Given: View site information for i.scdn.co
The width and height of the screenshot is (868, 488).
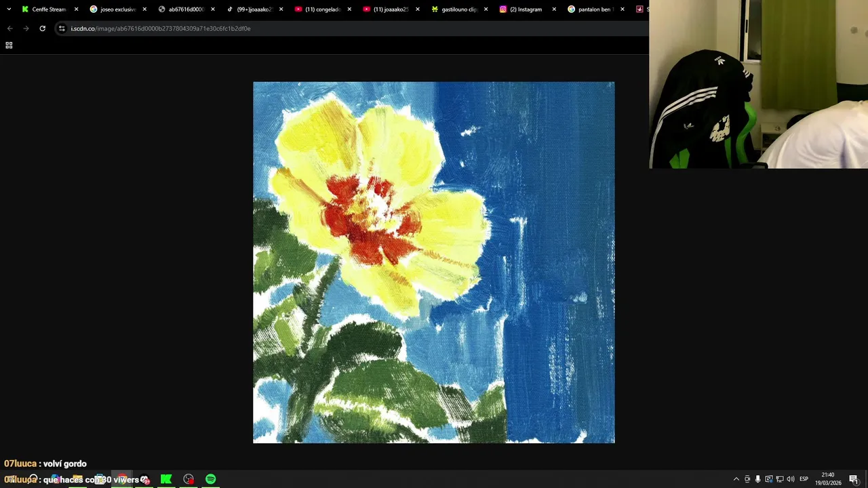Looking at the screenshot, I should (62, 28).
